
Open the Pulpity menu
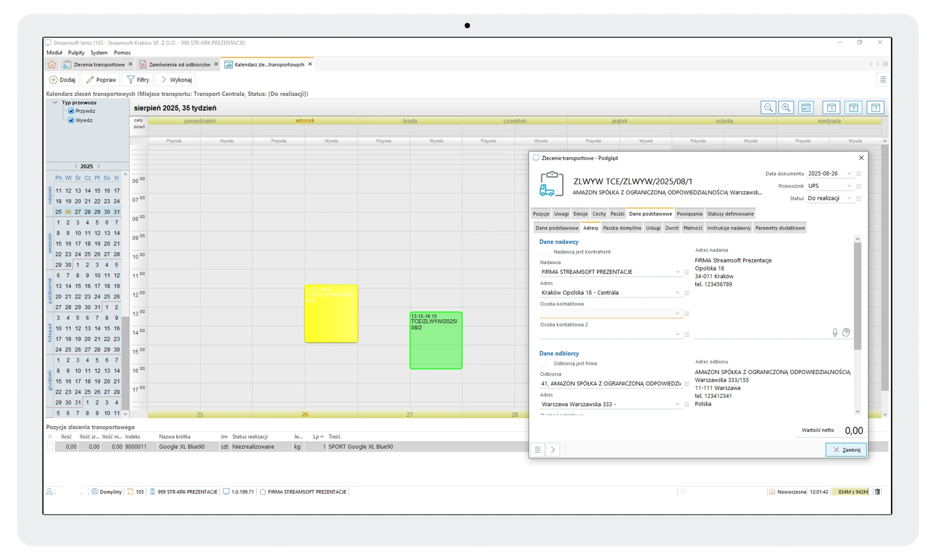point(76,53)
